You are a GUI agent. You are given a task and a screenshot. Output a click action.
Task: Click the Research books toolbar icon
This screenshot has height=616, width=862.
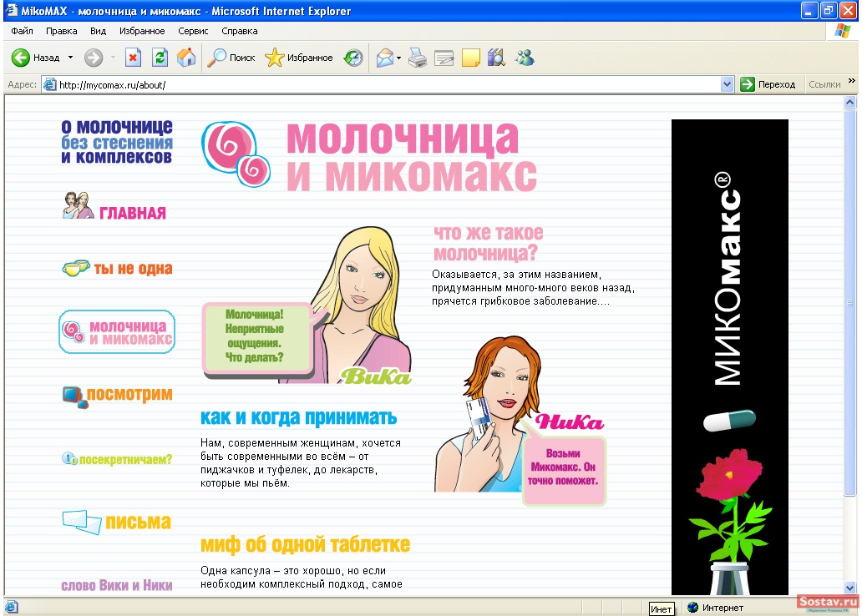coord(496,57)
